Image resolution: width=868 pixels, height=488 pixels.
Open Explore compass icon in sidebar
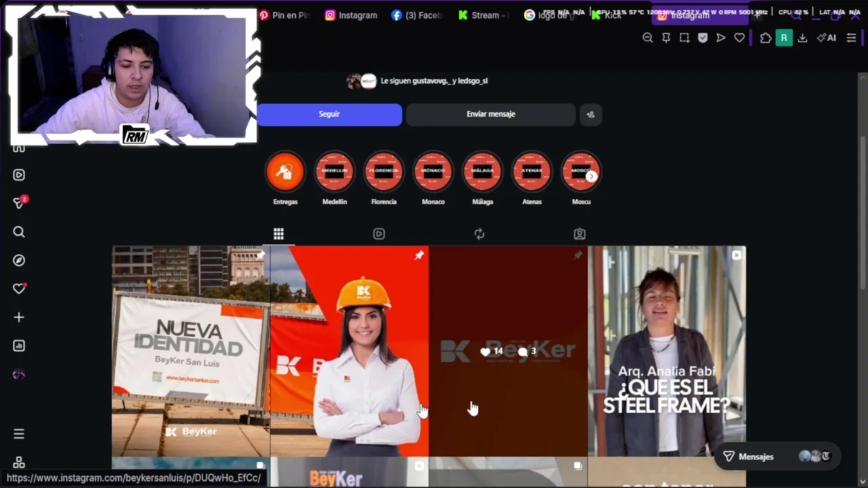[x=19, y=260]
